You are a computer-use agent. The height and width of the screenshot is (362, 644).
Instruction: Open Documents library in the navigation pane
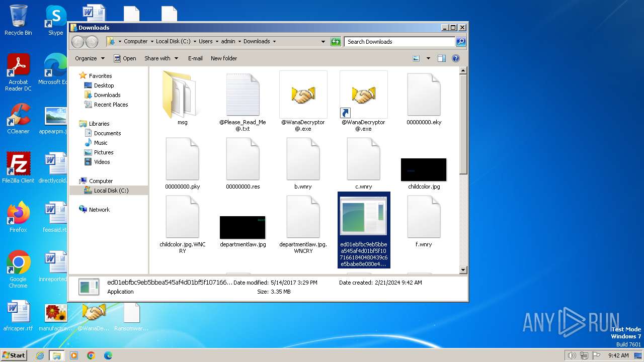pos(107,133)
